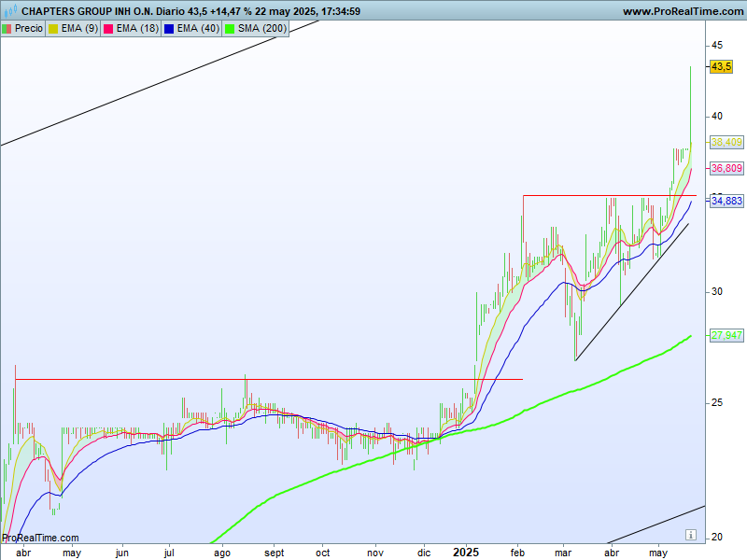Click the 'jun' month label on time axis

pos(122,553)
